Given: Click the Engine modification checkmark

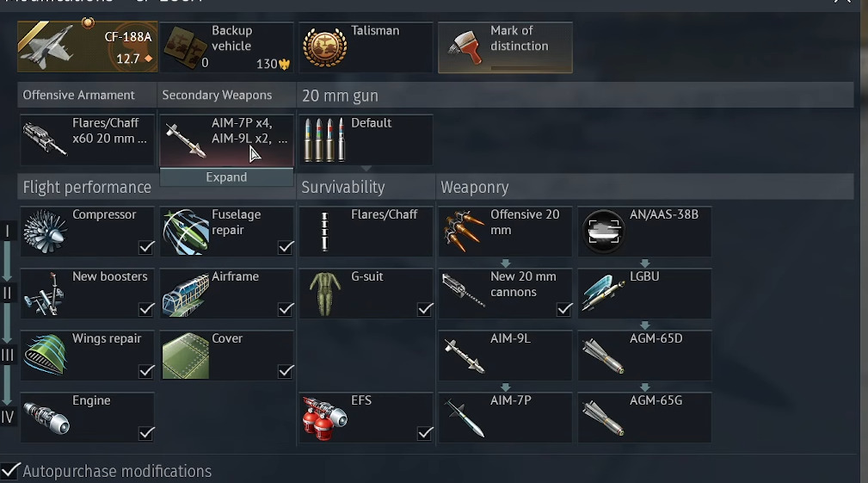Looking at the screenshot, I should tap(146, 433).
